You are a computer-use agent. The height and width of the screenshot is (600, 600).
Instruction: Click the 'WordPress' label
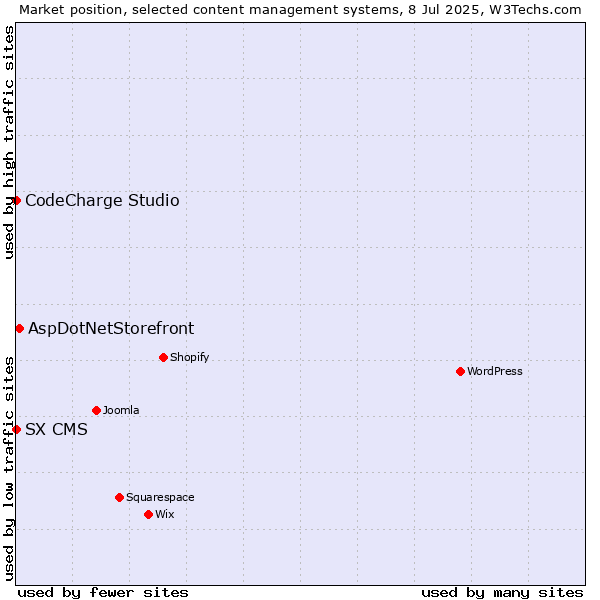(495, 371)
